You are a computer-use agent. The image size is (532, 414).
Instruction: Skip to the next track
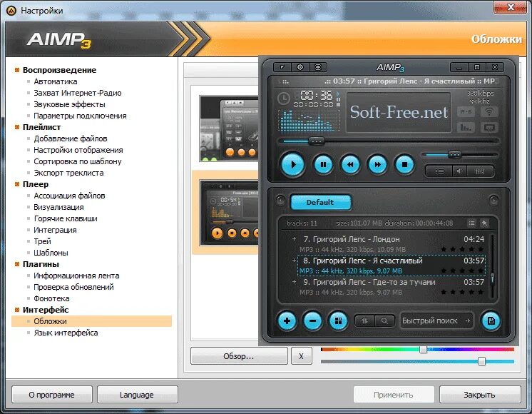pyautogui.click(x=377, y=164)
